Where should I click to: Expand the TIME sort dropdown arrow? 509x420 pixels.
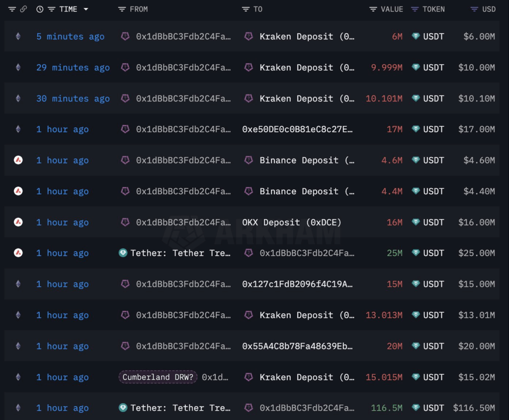click(85, 9)
